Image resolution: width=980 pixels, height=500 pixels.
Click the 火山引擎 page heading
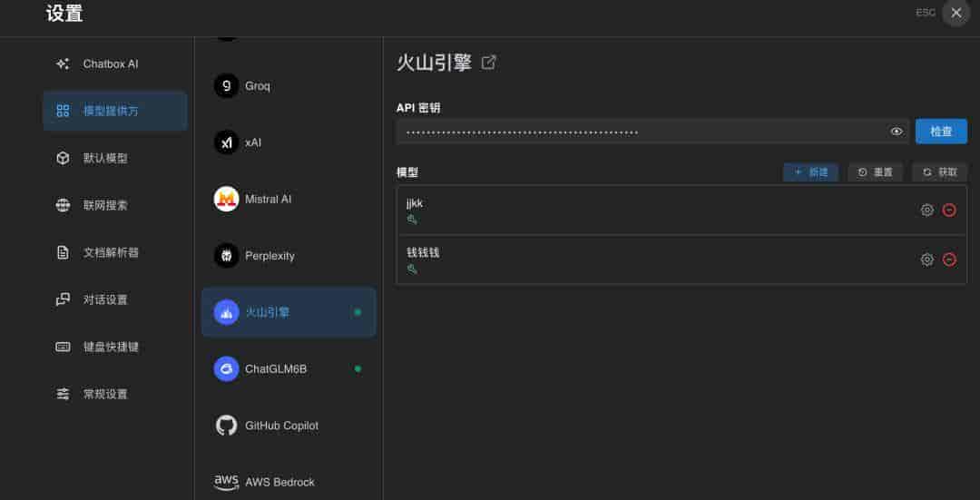click(435, 63)
